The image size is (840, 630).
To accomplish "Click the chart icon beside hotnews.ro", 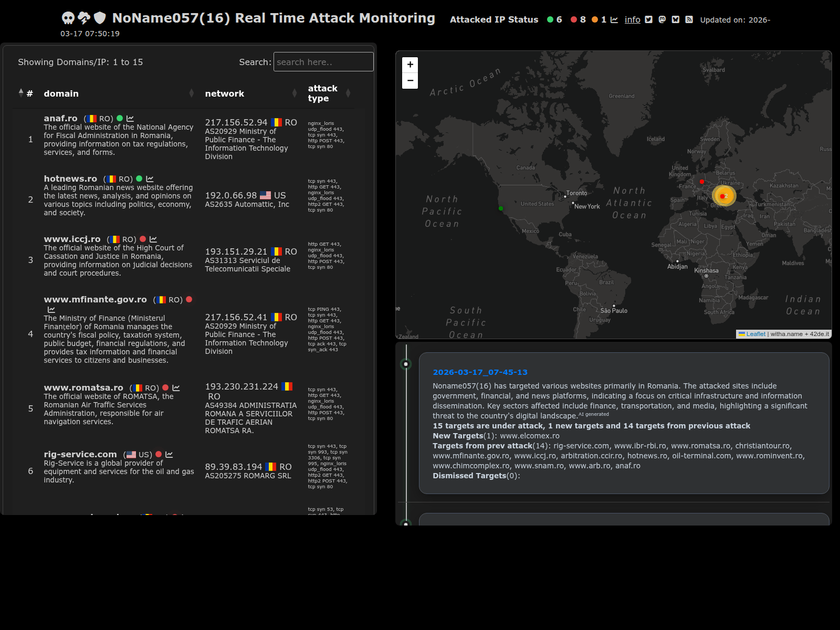I will (x=150, y=179).
